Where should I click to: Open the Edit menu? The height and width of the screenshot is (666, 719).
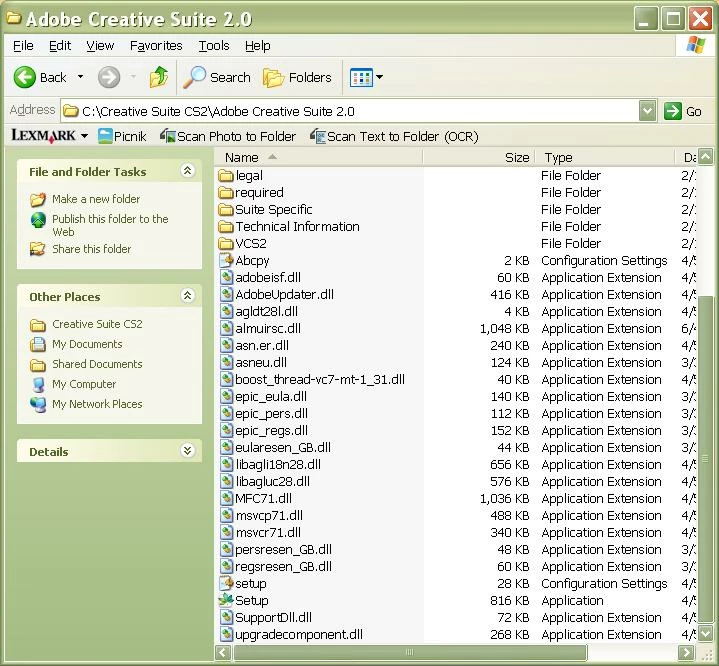coord(60,45)
